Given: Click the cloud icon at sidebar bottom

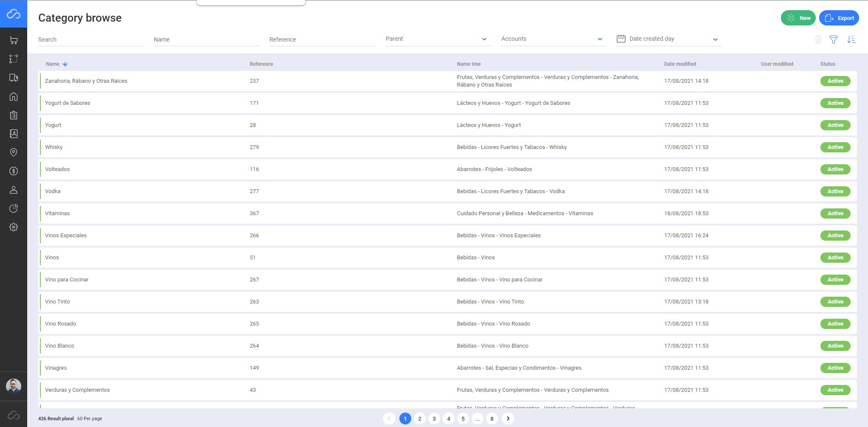Looking at the screenshot, I should point(14,415).
